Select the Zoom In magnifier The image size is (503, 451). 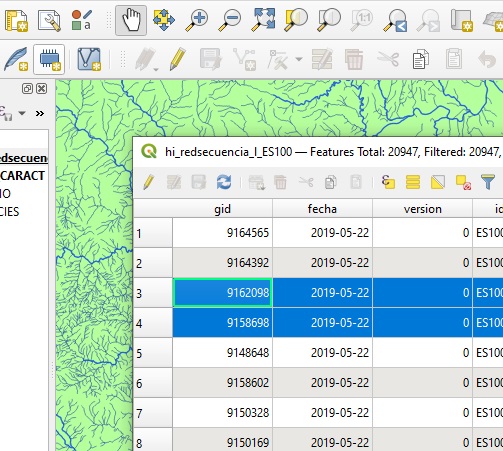(x=197, y=21)
